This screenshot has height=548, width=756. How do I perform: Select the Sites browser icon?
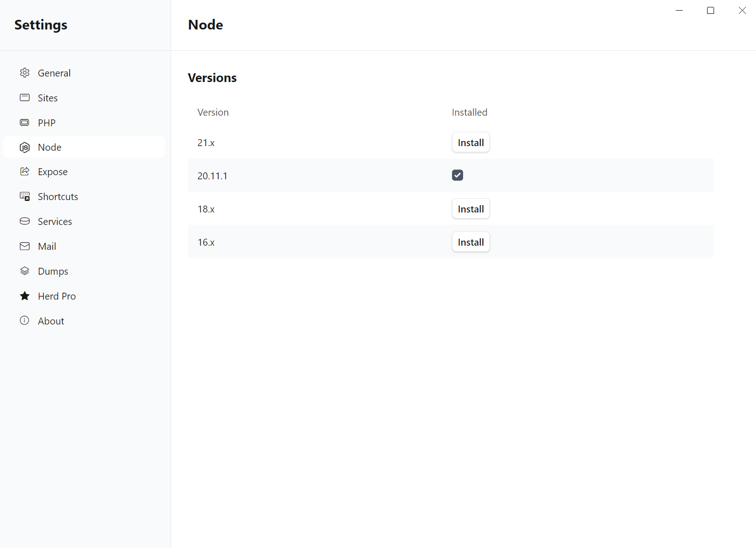pyautogui.click(x=24, y=97)
